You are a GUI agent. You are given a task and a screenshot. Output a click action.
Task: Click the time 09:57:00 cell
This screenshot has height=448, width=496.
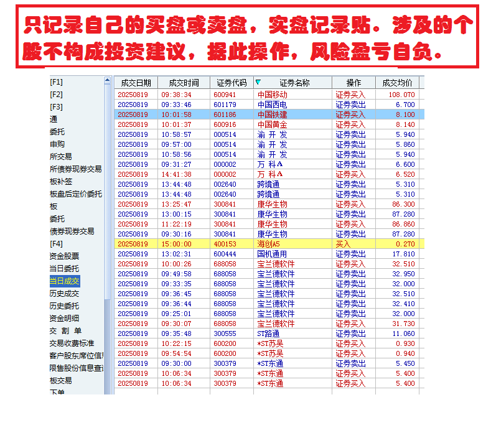click(177, 144)
